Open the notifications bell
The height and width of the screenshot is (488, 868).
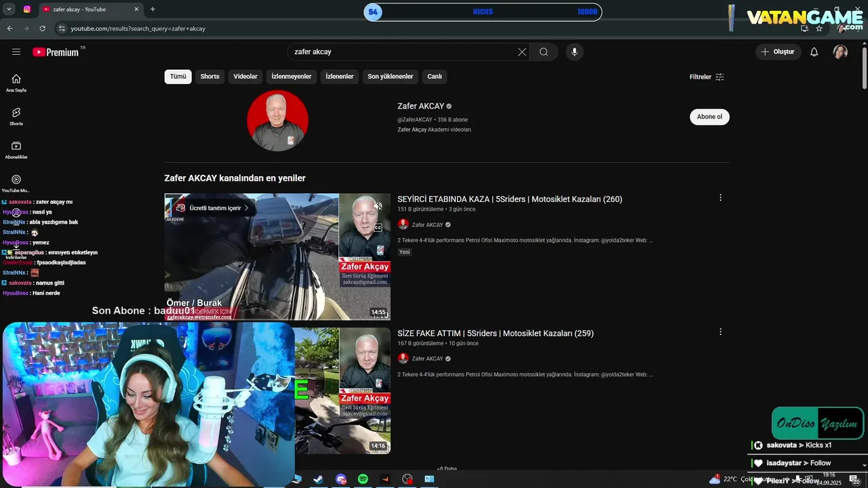(x=814, y=52)
